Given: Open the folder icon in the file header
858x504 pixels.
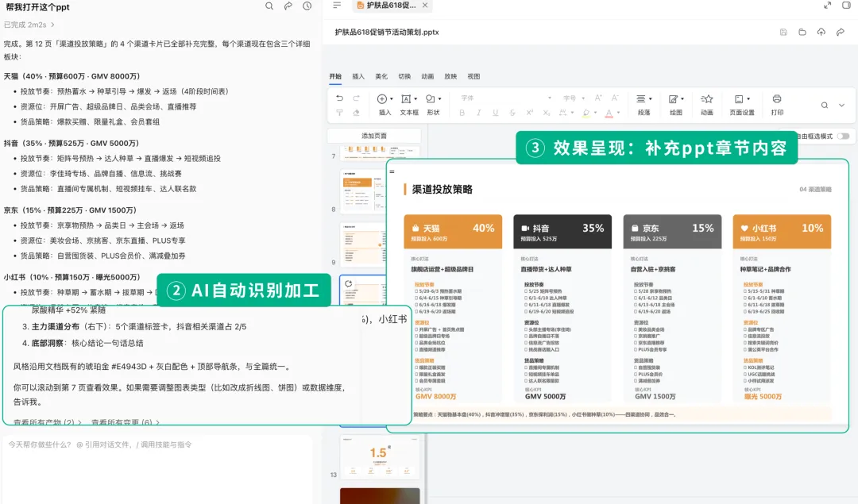Looking at the screenshot, I should (802, 33).
